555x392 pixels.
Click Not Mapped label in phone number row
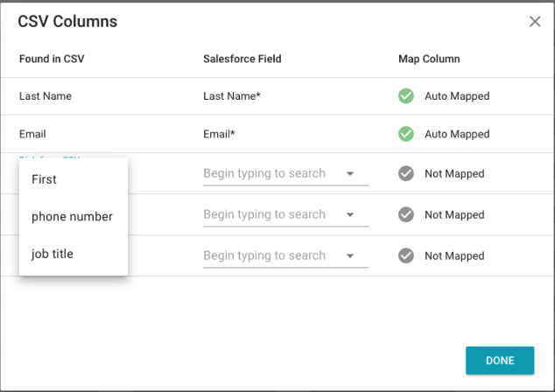454,214
